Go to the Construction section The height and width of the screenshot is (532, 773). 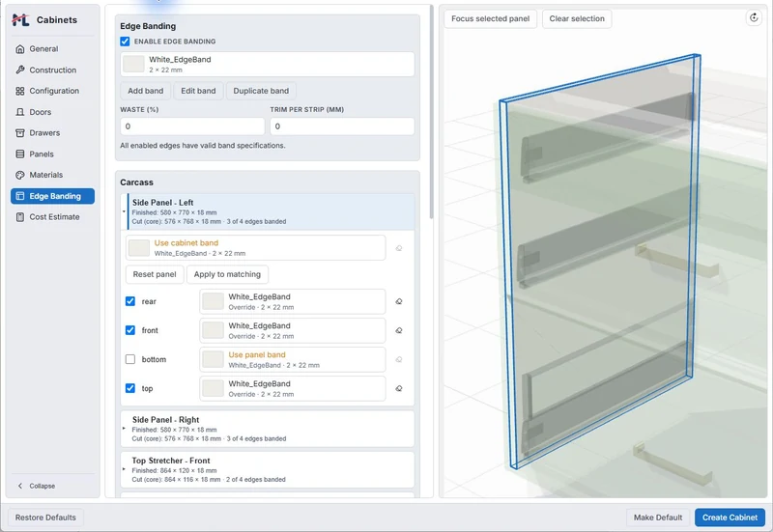pyautogui.click(x=52, y=70)
